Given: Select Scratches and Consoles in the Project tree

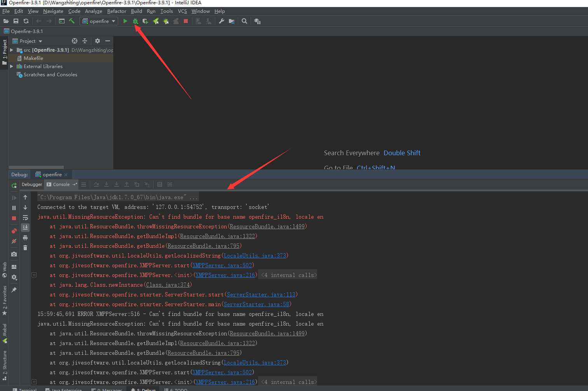Looking at the screenshot, I should [51, 74].
